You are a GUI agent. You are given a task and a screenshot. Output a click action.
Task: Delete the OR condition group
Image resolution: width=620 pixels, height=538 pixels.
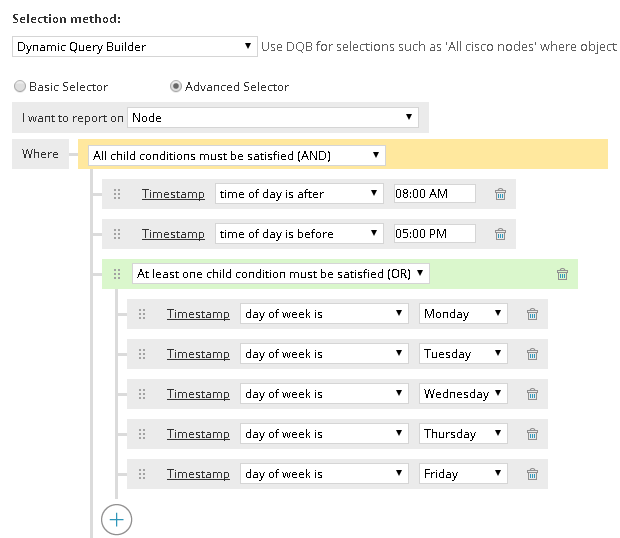click(562, 274)
